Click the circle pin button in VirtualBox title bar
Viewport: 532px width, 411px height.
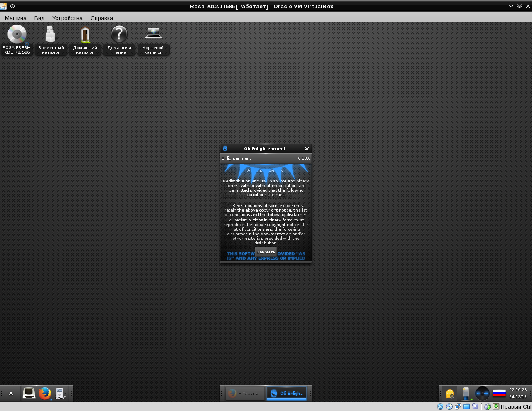point(12,6)
